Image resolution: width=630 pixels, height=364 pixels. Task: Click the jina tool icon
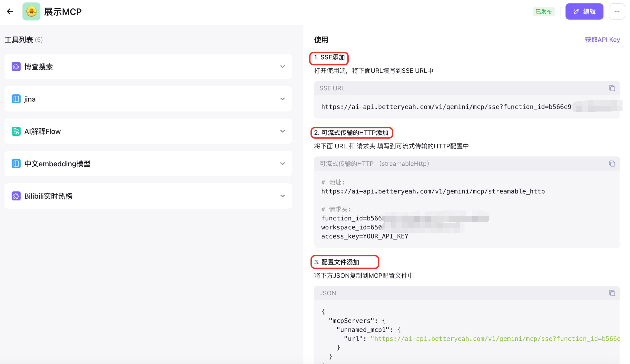(16, 99)
